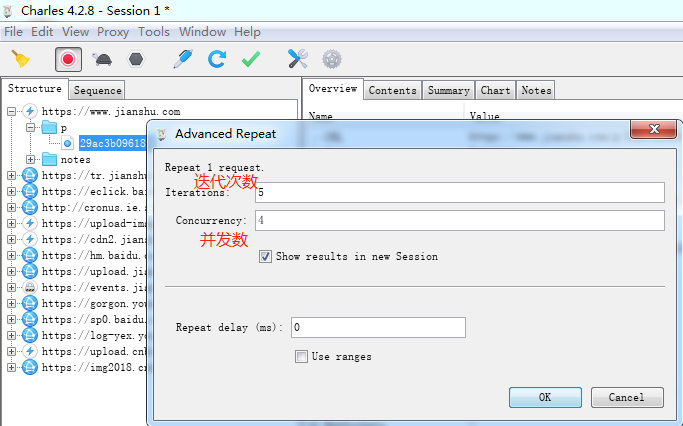Open Tools via wrench icon
This screenshot has height=426, width=683.
pos(298,59)
